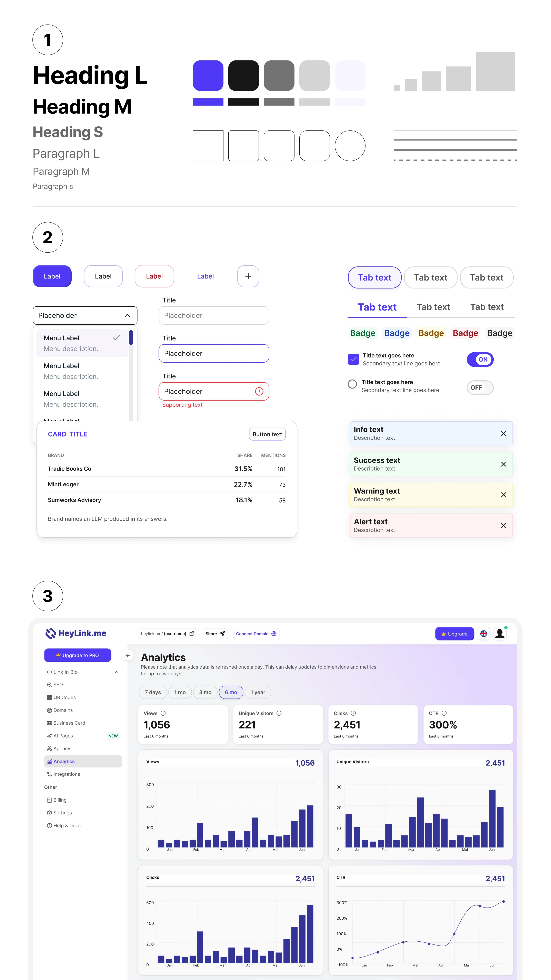Viewport: 551px width, 980px height.
Task: Open the language flag selector
Action: click(483, 634)
